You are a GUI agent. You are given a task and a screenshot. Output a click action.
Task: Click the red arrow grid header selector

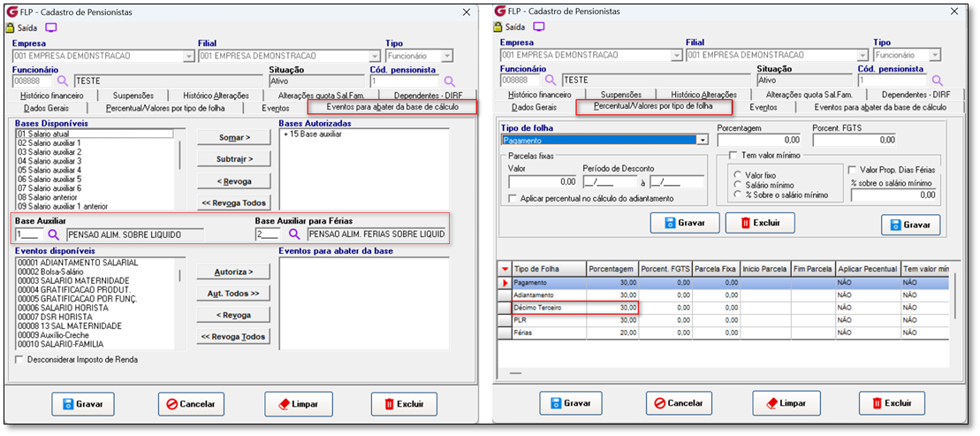pos(505,268)
